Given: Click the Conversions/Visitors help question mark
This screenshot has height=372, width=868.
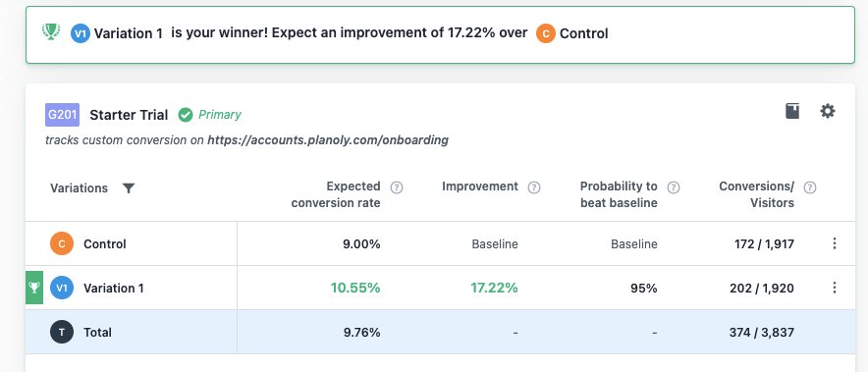Looking at the screenshot, I should 809,187.
